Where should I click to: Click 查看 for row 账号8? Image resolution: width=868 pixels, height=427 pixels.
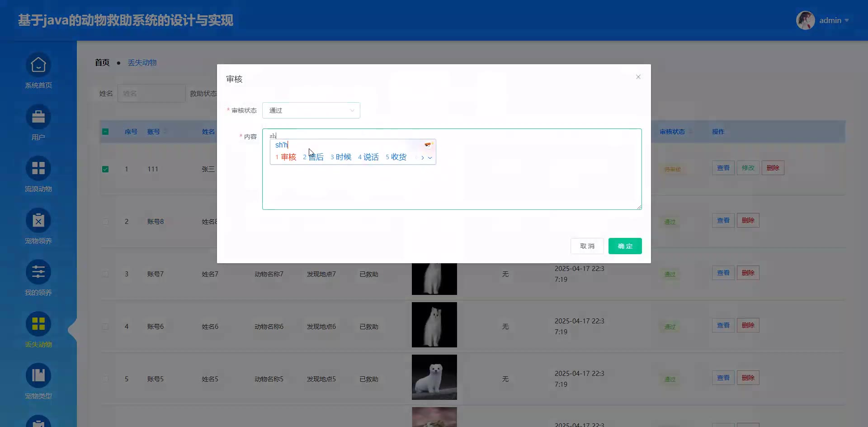pyautogui.click(x=723, y=220)
